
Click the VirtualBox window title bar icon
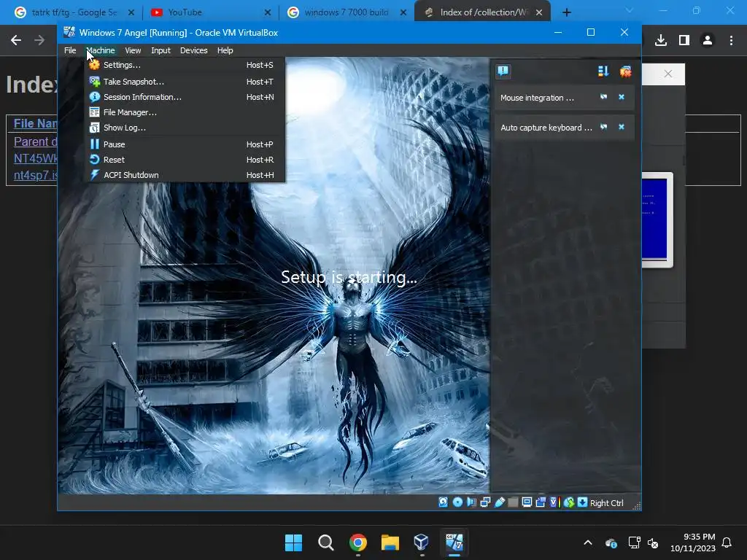point(69,32)
